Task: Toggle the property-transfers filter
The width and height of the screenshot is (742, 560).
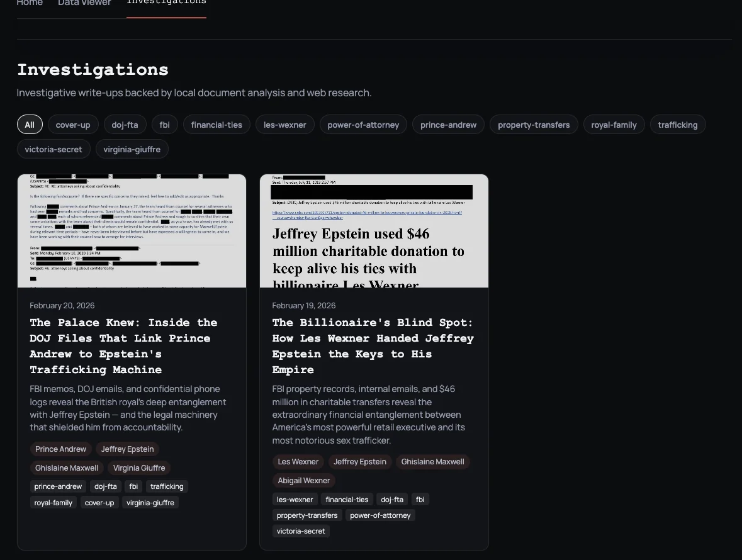Action: (x=534, y=124)
